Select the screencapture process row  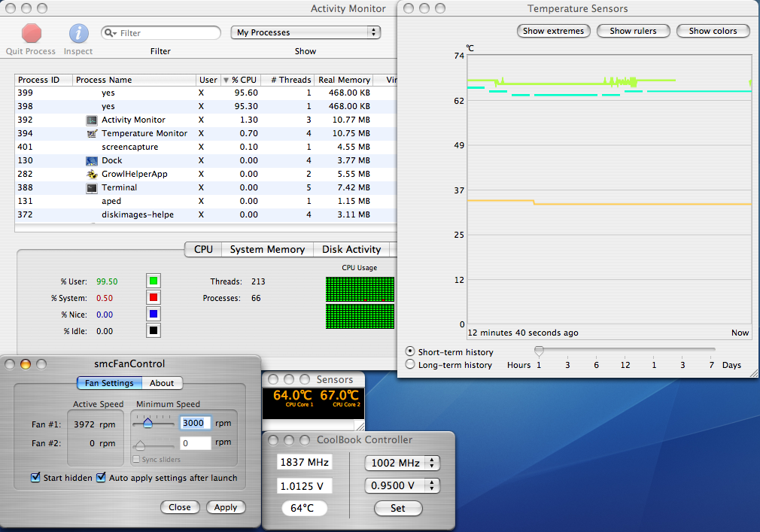coord(206,147)
